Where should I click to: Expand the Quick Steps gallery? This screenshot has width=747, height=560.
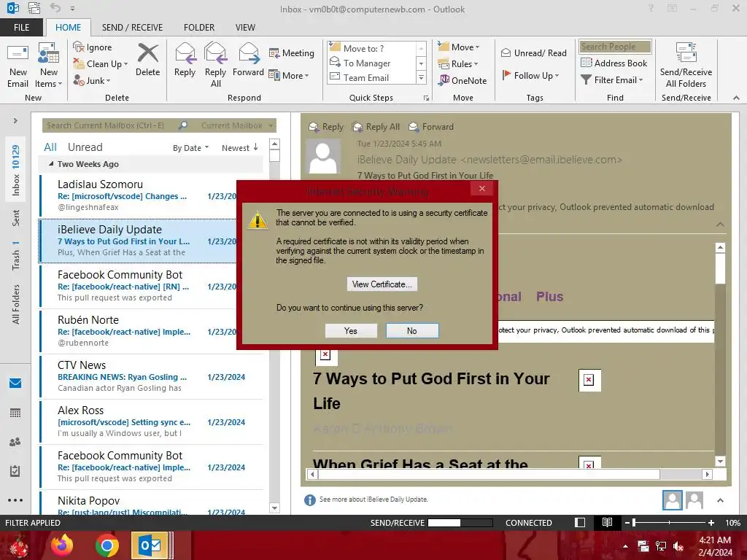421,77
